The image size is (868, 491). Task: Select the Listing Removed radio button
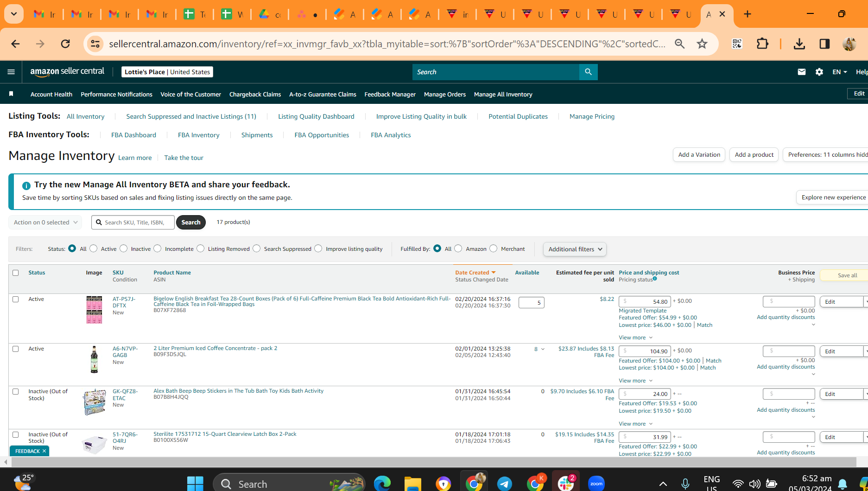pyautogui.click(x=201, y=249)
